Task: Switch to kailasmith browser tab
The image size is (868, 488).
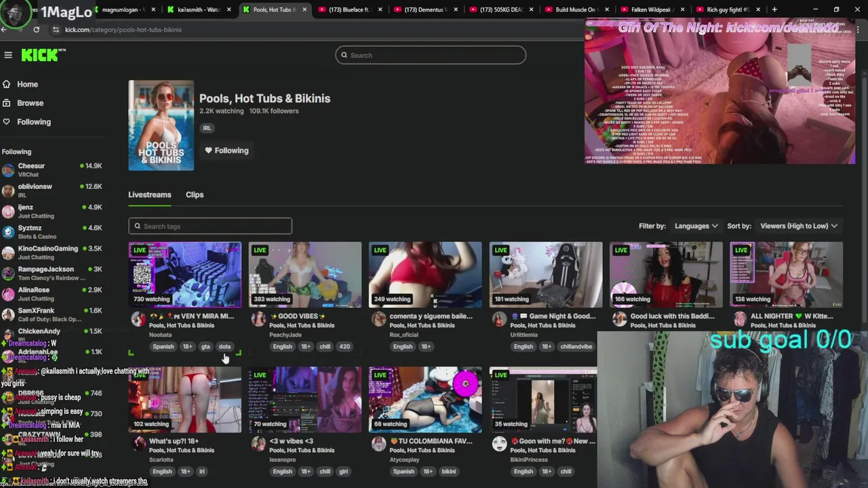Action: tap(198, 9)
